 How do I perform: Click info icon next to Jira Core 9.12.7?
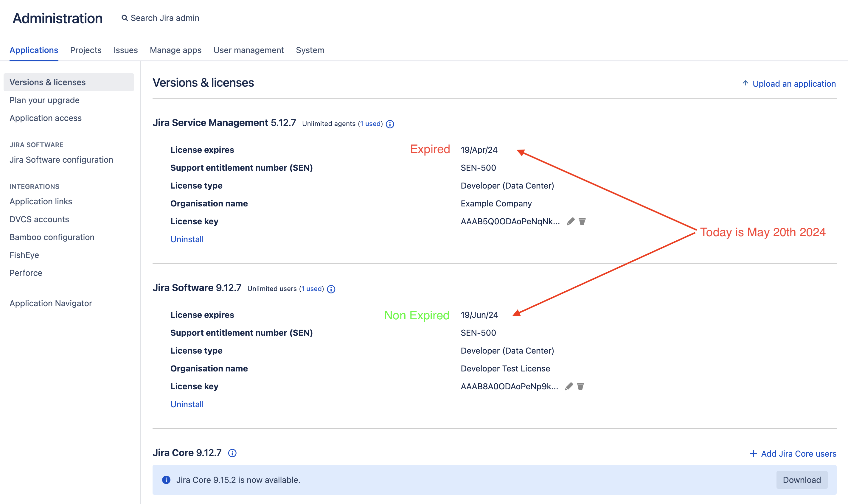[x=232, y=453]
